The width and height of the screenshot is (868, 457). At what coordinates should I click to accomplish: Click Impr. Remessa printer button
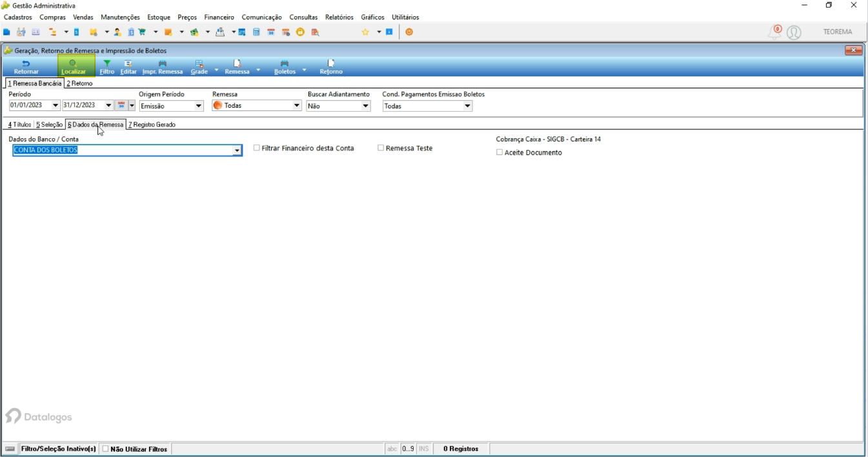click(163, 67)
